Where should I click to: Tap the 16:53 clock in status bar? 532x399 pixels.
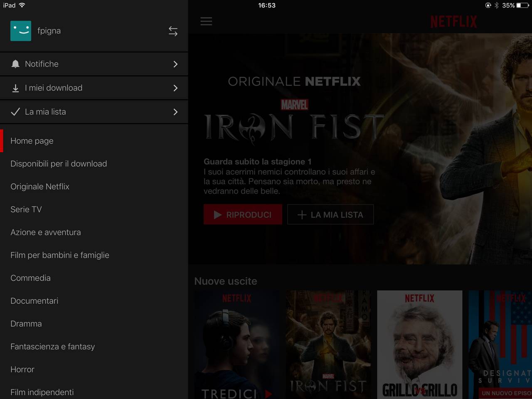tap(267, 5)
